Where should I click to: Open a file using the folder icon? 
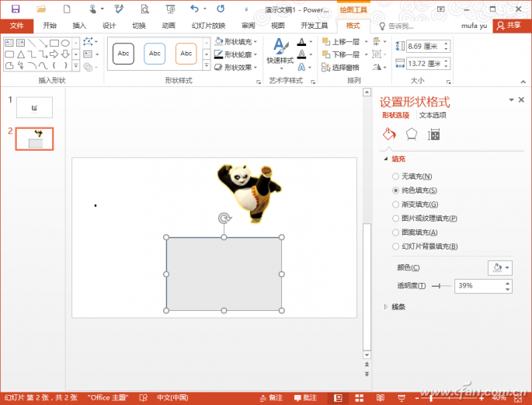pyautogui.click(x=41, y=9)
